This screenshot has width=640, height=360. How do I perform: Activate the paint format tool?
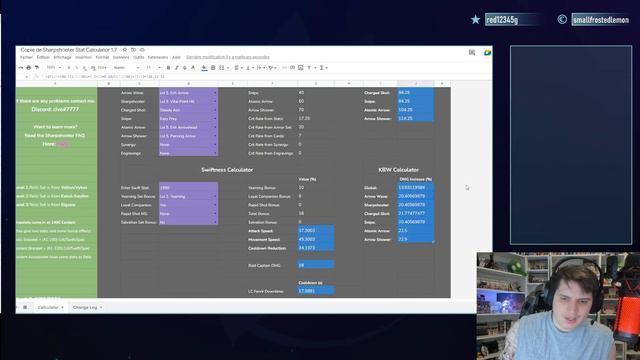[x=37, y=68]
